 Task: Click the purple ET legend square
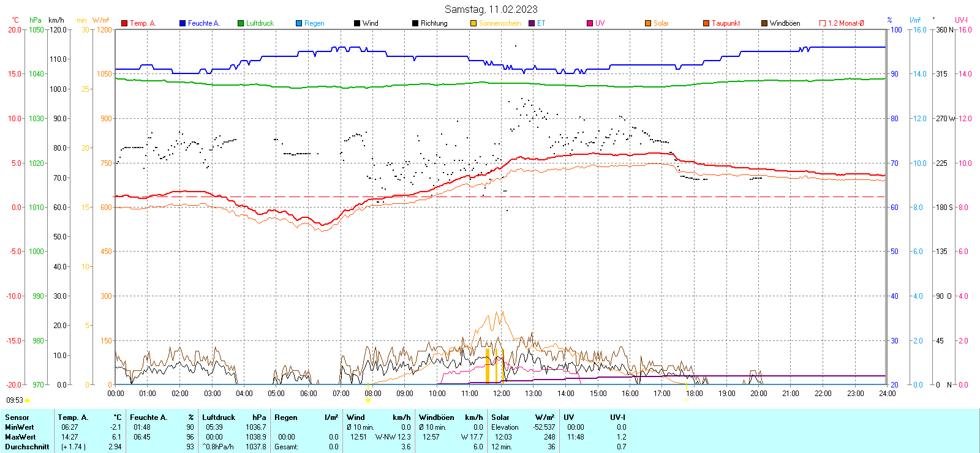pos(532,23)
